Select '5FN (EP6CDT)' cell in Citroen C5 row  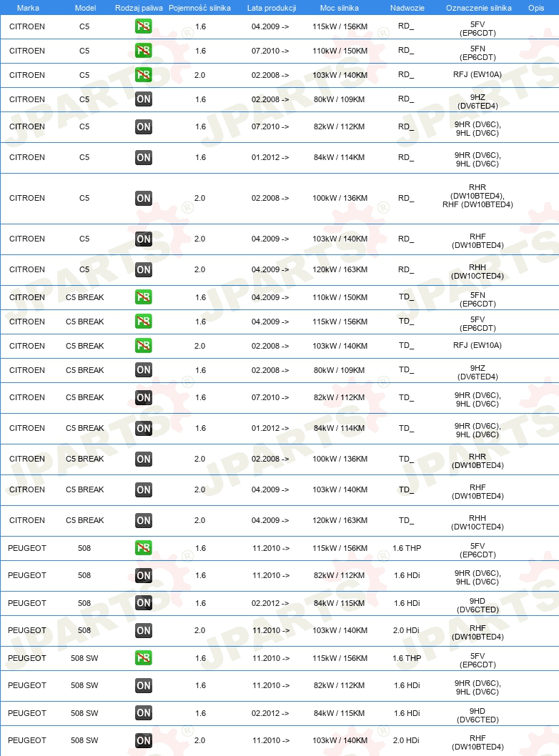coord(478,53)
